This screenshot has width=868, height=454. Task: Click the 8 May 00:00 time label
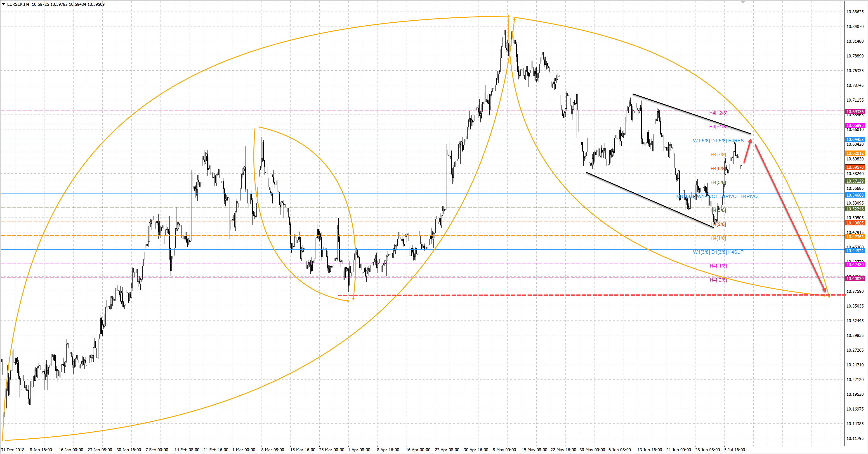click(504, 450)
